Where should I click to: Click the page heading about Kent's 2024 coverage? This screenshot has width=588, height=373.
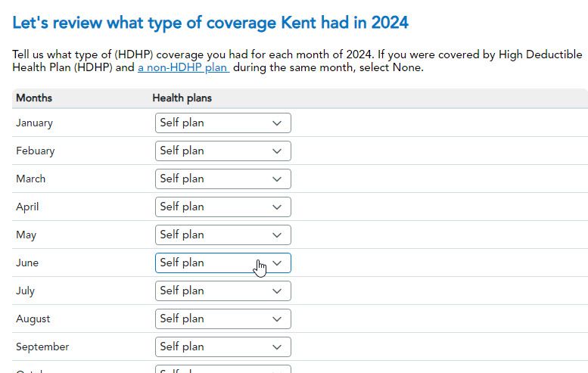click(x=210, y=23)
